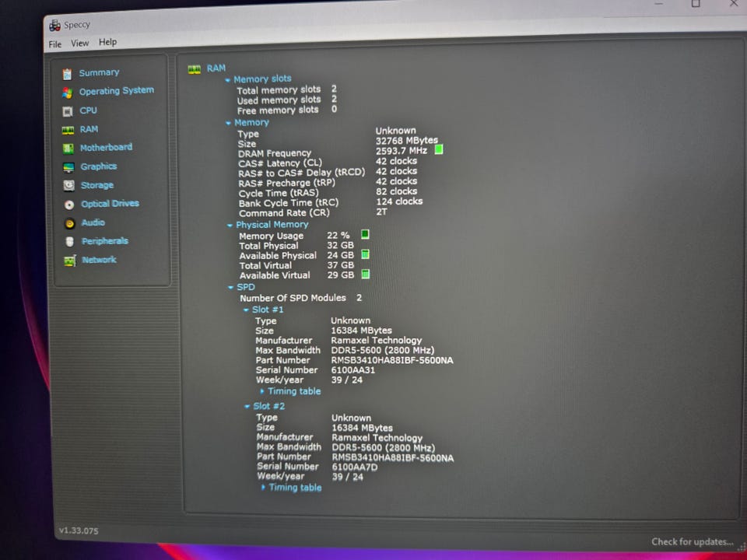Click the CPU chip icon in sidebar
This screenshot has height=560, width=747.
pos(68,111)
